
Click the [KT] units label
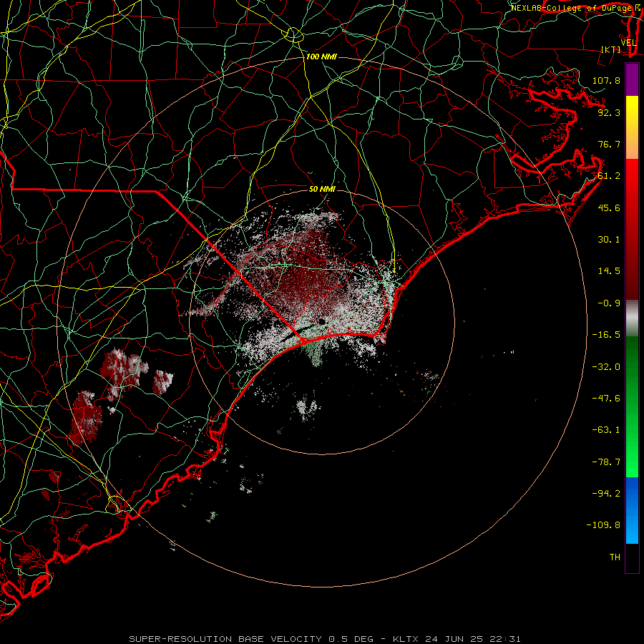[611, 49]
